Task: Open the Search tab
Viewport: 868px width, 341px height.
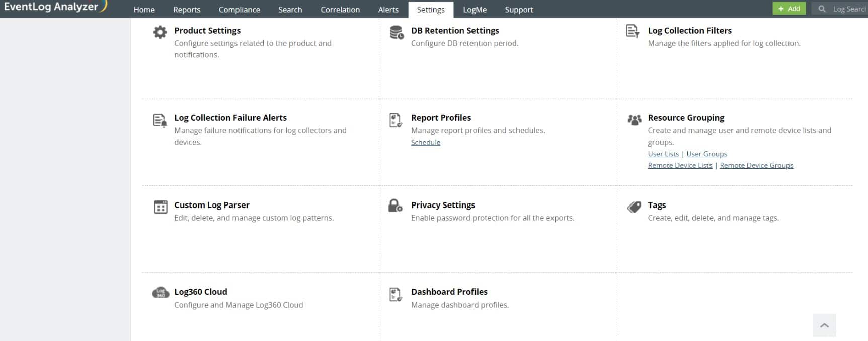Action: [290, 10]
